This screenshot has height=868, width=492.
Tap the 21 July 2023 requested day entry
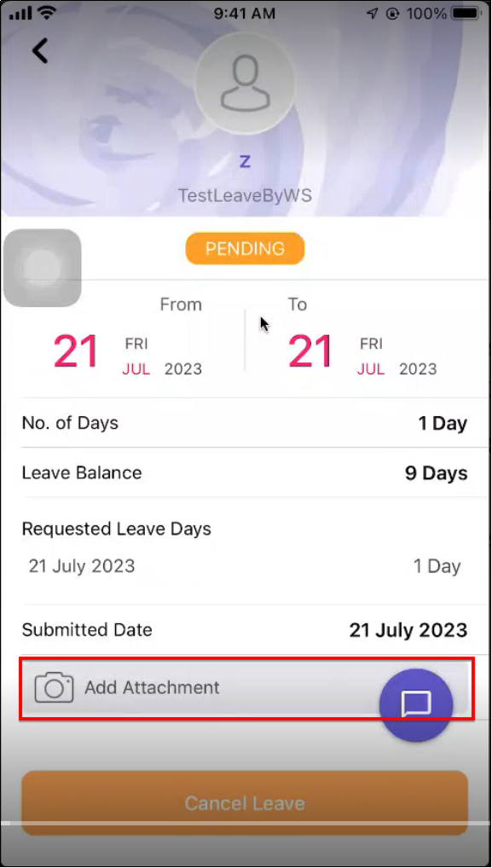pyautogui.click(x=245, y=566)
